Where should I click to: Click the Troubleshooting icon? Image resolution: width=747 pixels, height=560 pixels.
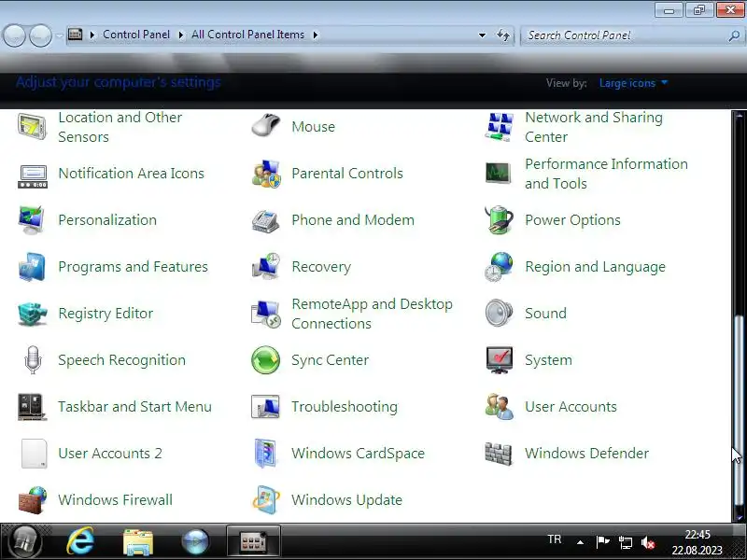pyautogui.click(x=265, y=406)
